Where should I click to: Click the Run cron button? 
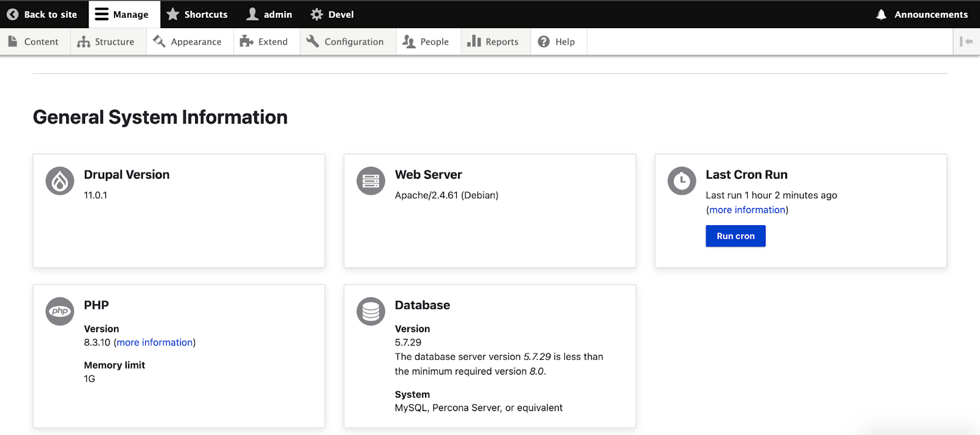[736, 236]
